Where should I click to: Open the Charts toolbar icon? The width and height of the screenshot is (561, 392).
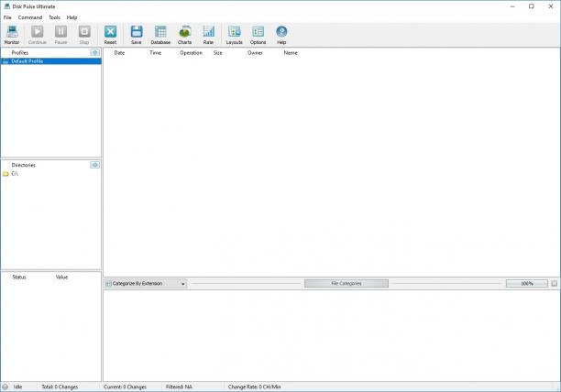coord(184,32)
